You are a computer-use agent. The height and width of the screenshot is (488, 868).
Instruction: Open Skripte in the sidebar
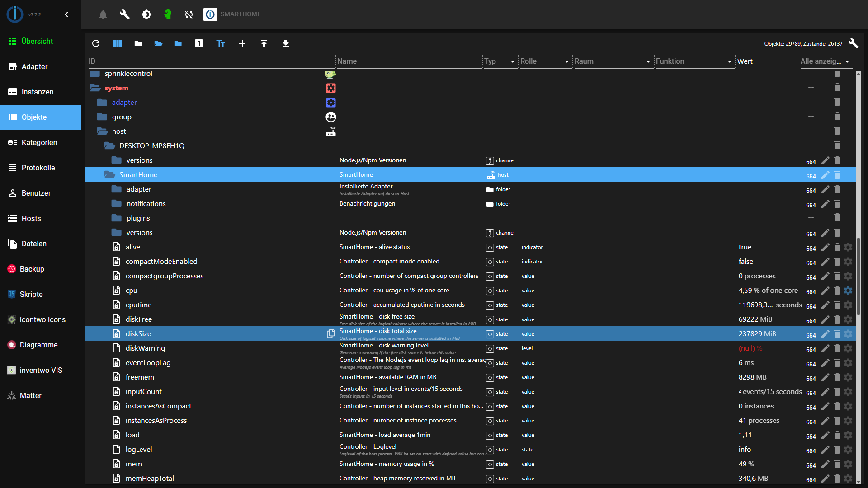[41, 294]
